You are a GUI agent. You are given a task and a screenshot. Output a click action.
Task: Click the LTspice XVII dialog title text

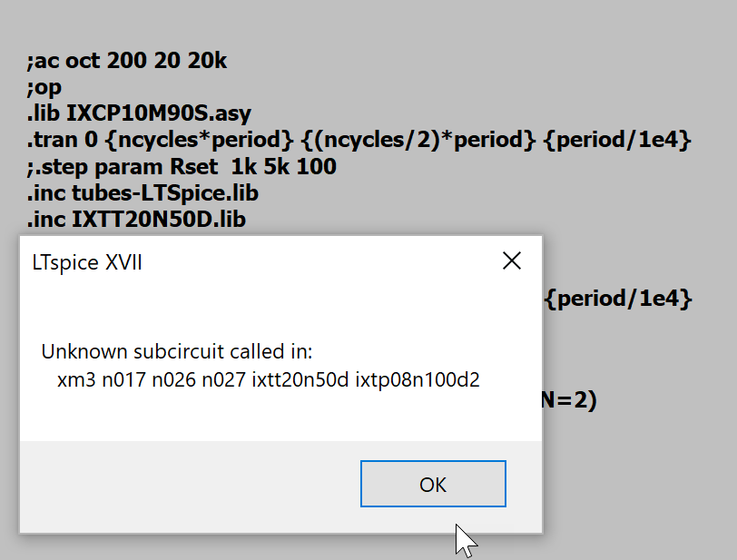point(87,262)
